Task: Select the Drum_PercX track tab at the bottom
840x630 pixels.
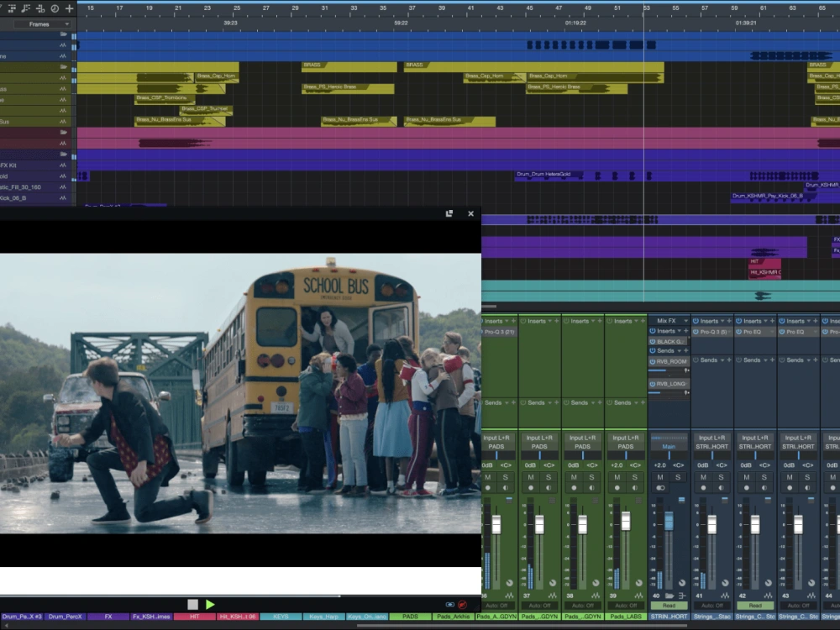Action: pyautogui.click(x=66, y=617)
